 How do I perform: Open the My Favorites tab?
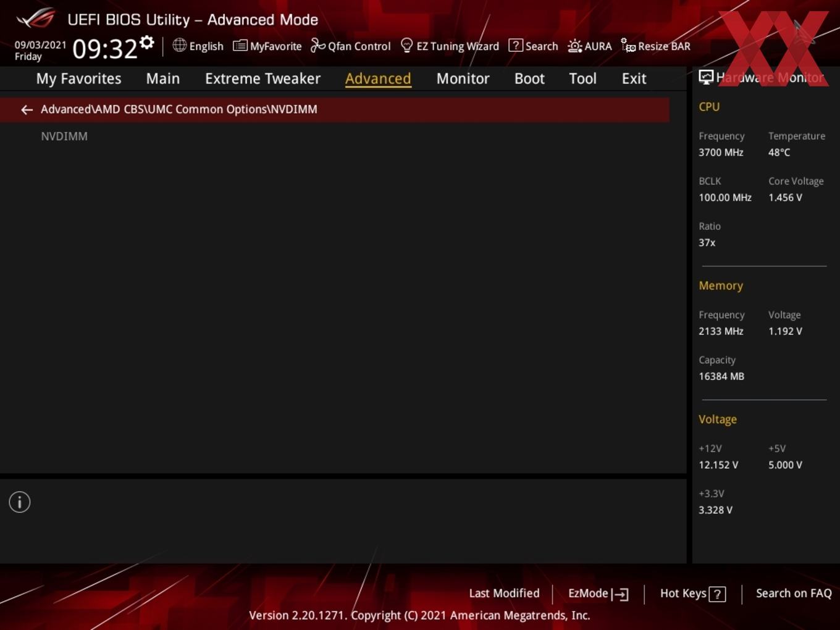tap(78, 78)
